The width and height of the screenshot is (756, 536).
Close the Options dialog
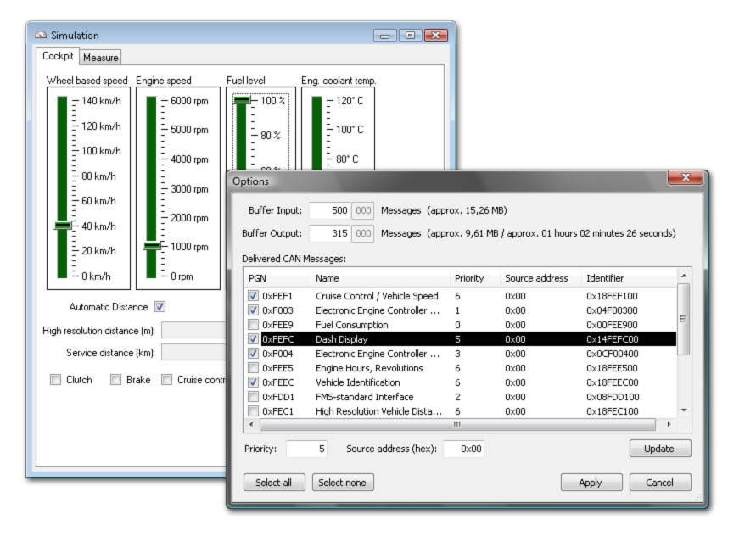tap(685, 178)
